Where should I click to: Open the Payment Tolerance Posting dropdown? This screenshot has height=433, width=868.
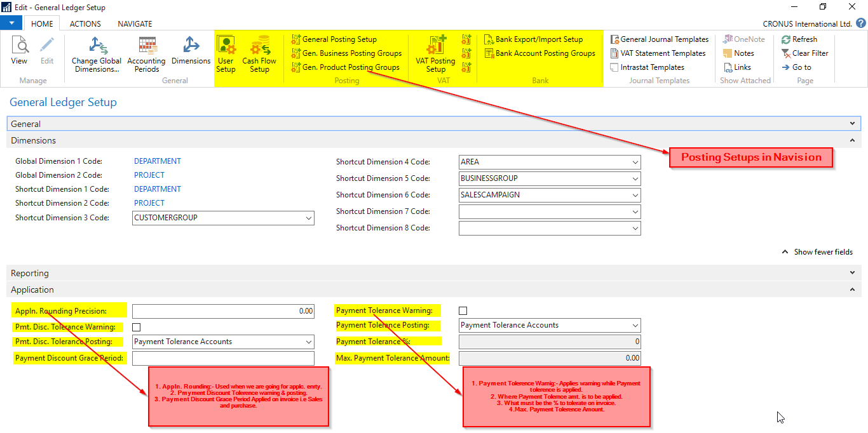[635, 325]
